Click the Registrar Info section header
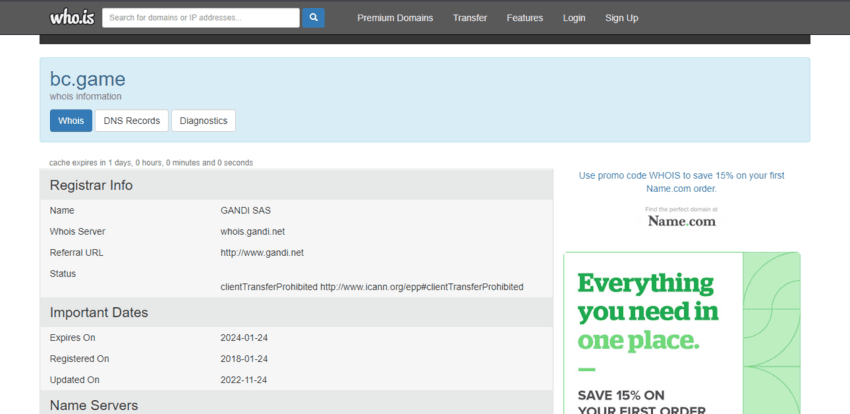 (x=92, y=185)
